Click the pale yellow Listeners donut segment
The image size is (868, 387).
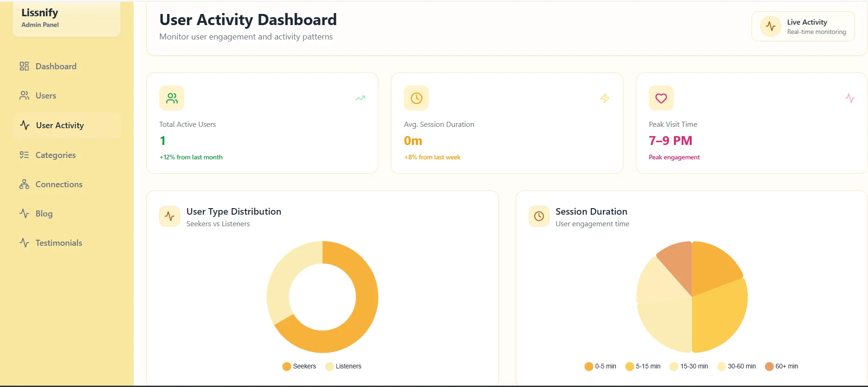click(x=284, y=274)
